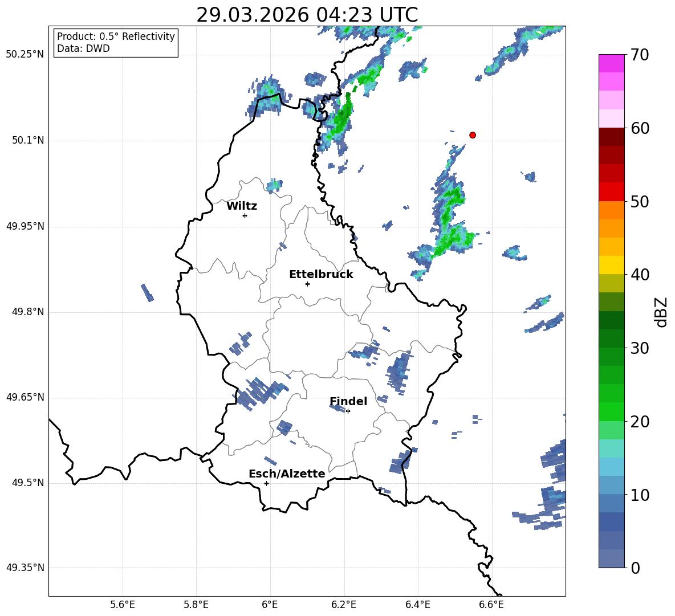Click the dark maroon colorbar segment below 60

(x=612, y=137)
